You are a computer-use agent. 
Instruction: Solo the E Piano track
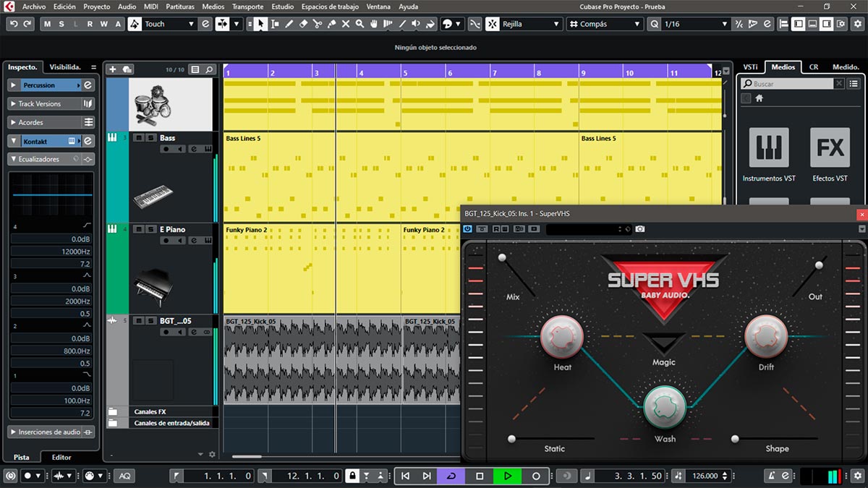click(x=150, y=229)
